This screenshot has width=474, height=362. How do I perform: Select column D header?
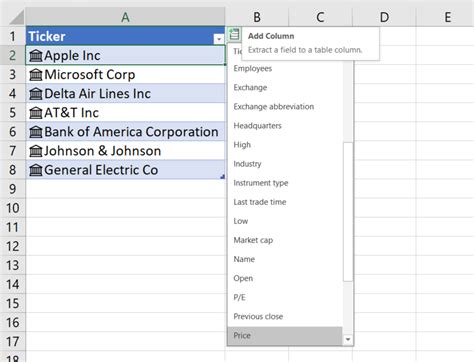pos(384,17)
